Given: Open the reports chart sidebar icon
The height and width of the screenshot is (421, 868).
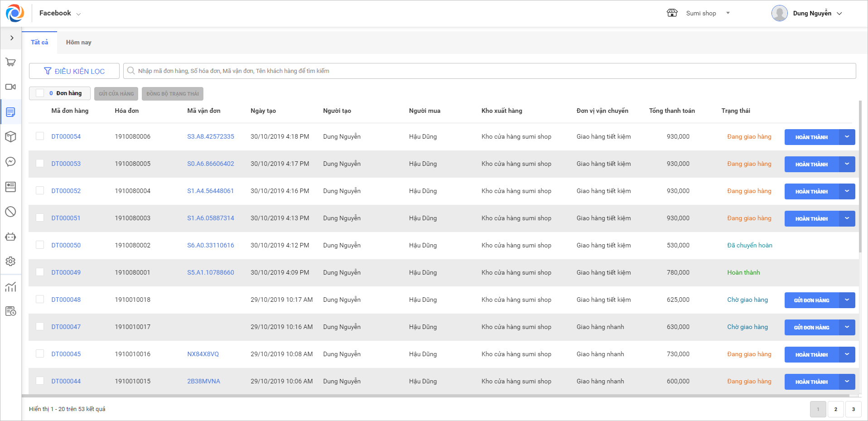Looking at the screenshot, I should (10, 287).
